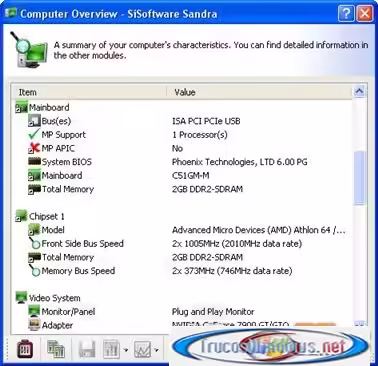Click the dark red options toolbar icon
Image resolution: width=378 pixels, height=366 pixels.
(x=25, y=349)
